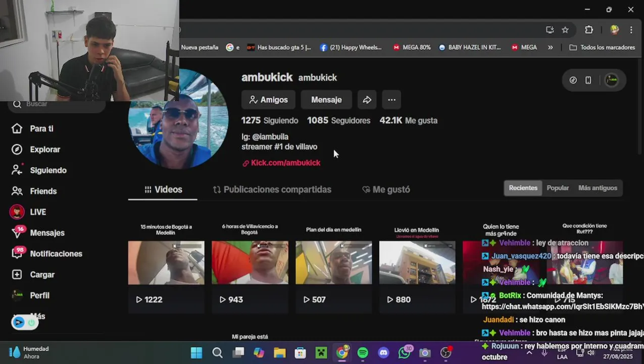Toggle the floating switch near Más
This screenshot has width=644, height=364.
tap(24, 323)
